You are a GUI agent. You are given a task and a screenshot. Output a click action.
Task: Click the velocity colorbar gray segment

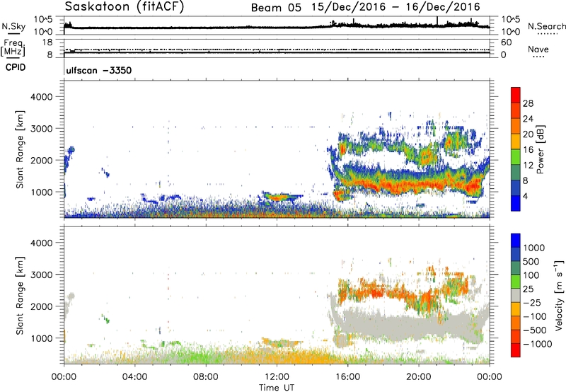coord(516,295)
